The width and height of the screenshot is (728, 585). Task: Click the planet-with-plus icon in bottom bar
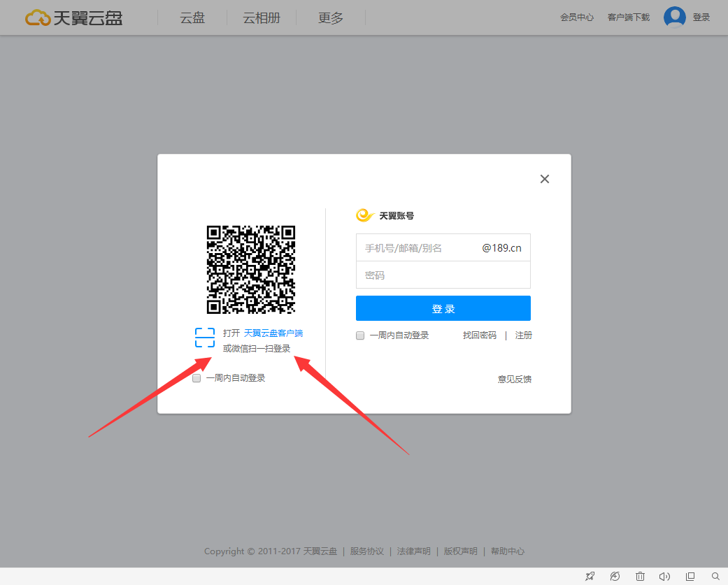tap(615, 576)
